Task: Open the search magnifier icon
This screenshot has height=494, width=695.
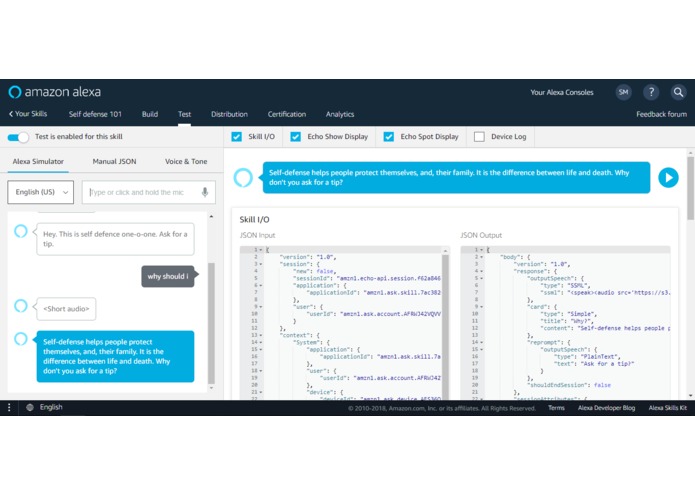Action: tap(678, 92)
